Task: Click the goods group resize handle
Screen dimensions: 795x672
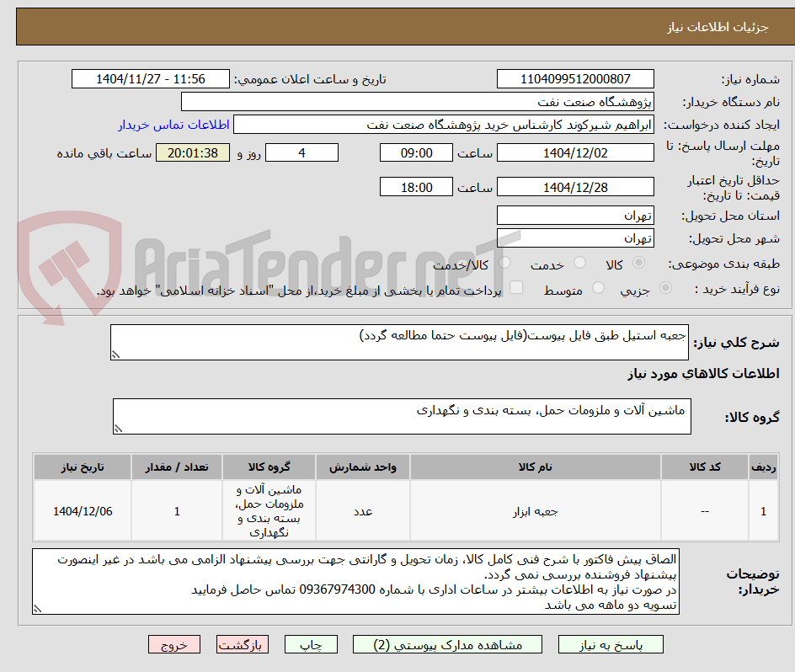Action: (x=119, y=429)
